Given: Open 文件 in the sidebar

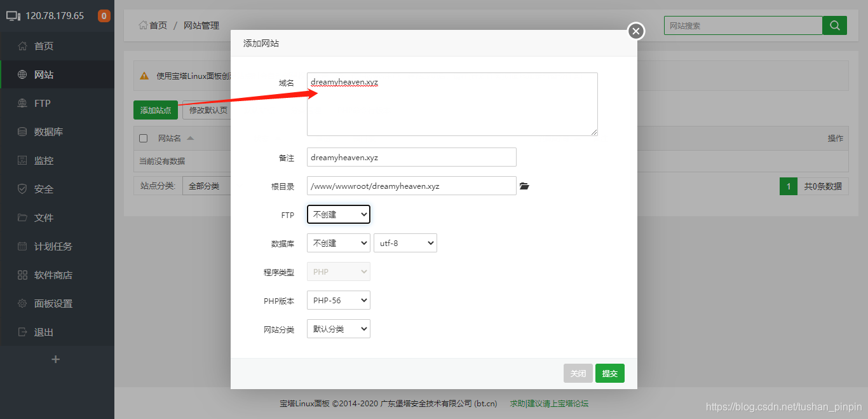Looking at the screenshot, I should pos(57,217).
